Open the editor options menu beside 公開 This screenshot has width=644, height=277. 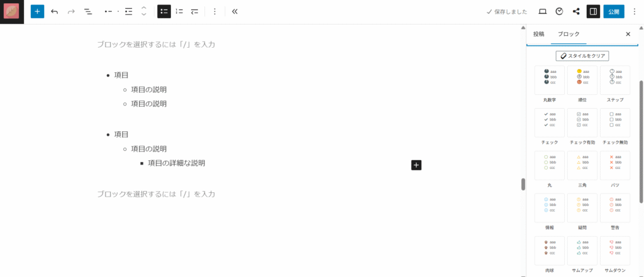[634, 11]
